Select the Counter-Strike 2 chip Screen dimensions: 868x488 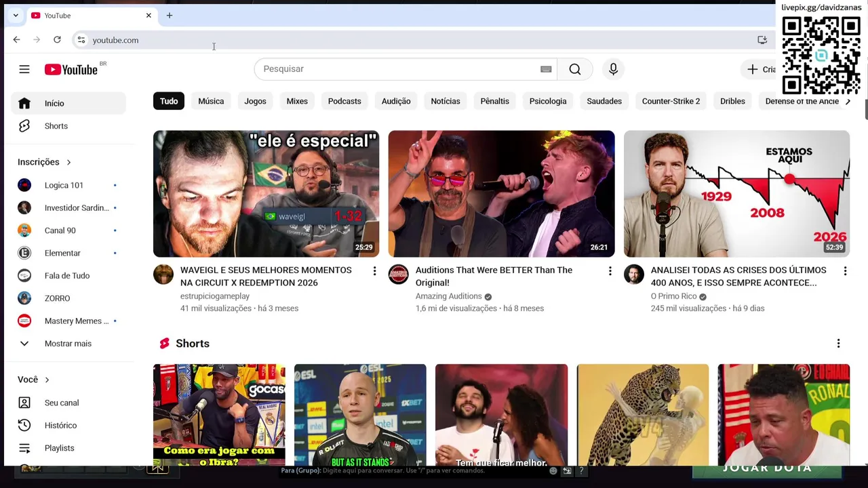pos(671,101)
